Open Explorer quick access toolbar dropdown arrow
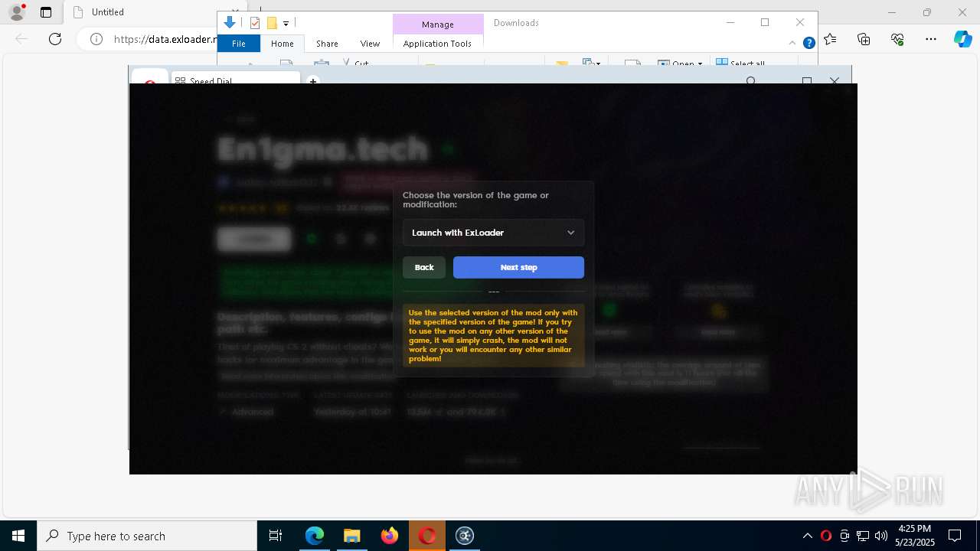Screen dimensions: 980x551 (x=286, y=24)
